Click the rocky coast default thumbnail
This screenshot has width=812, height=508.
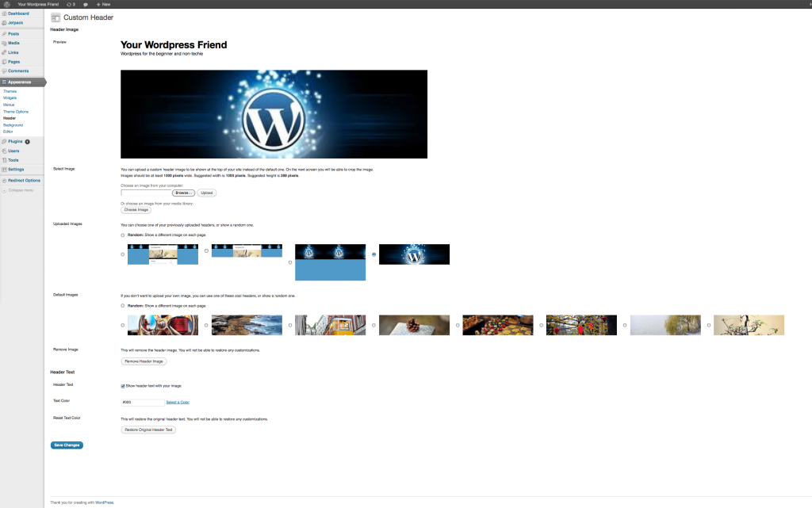pos(247,326)
